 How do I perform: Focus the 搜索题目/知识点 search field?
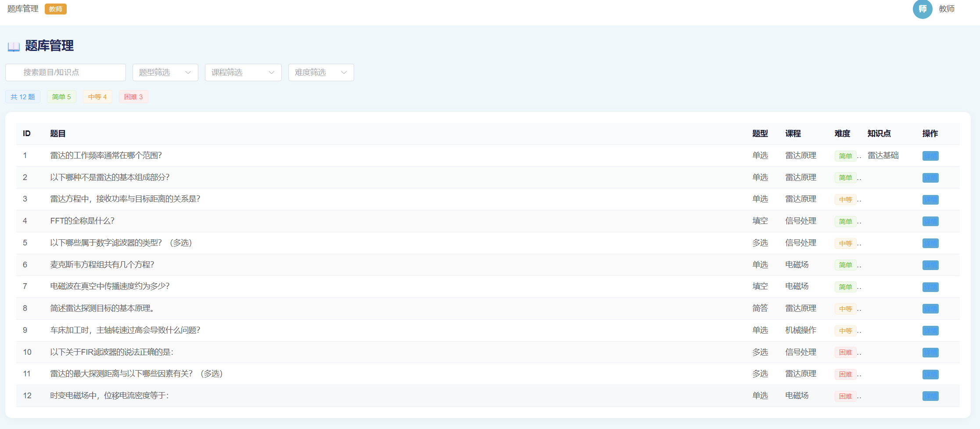click(66, 72)
